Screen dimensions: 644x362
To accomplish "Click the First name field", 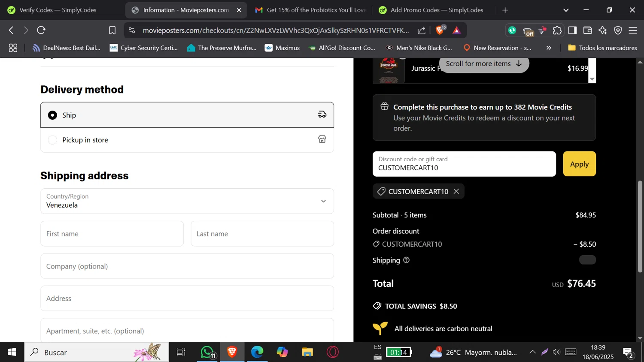I will 112,234.
